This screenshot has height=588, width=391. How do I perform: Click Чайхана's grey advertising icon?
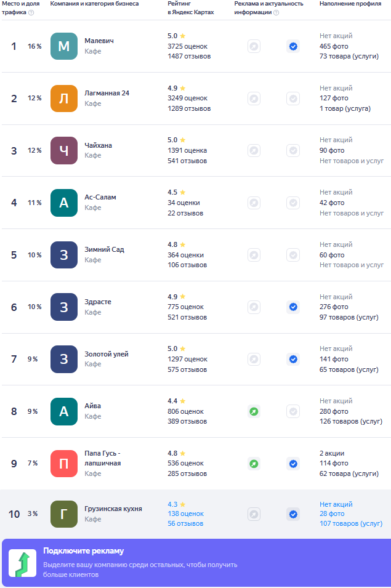pos(254,150)
